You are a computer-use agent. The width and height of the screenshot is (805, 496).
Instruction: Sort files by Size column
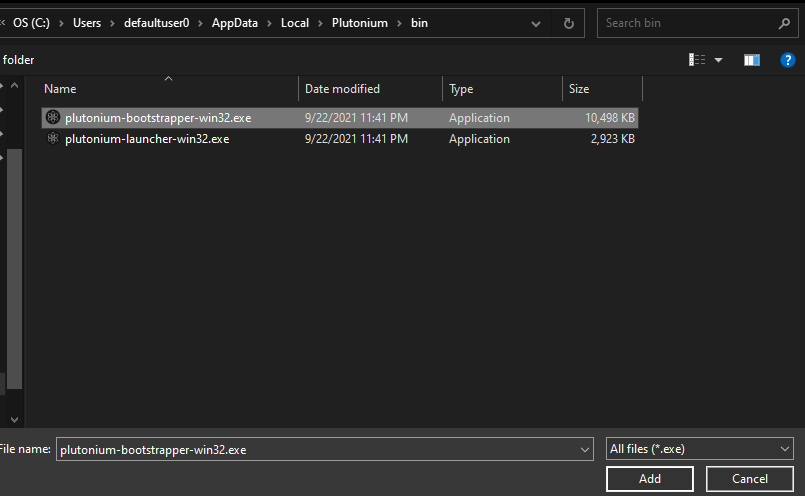(579, 89)
